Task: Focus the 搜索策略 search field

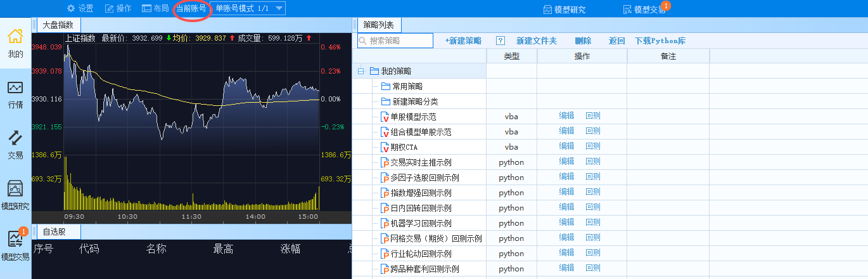Action: (x=395, y=41)
